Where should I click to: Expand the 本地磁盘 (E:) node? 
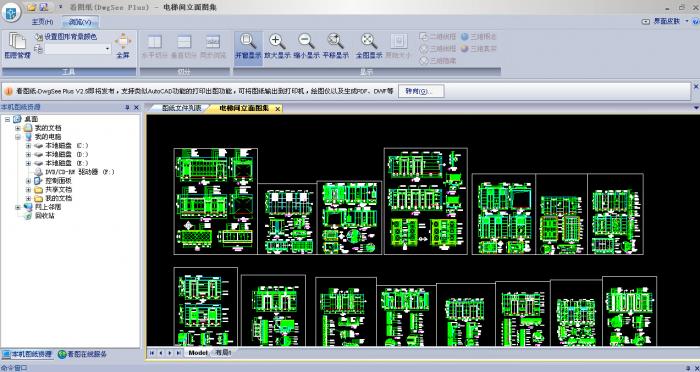pos(28,163)
